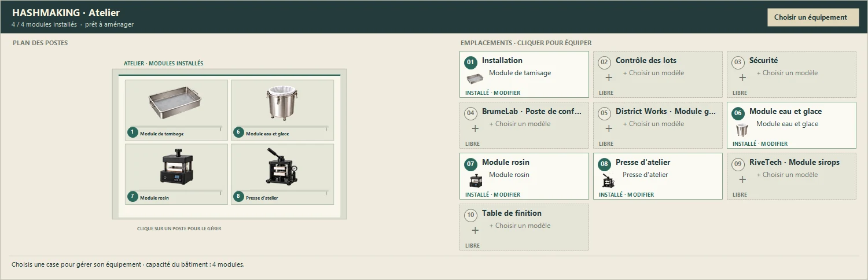Click the 06 badge of Module eau et glace
The image size is (868, 280).
pos(738,113)
